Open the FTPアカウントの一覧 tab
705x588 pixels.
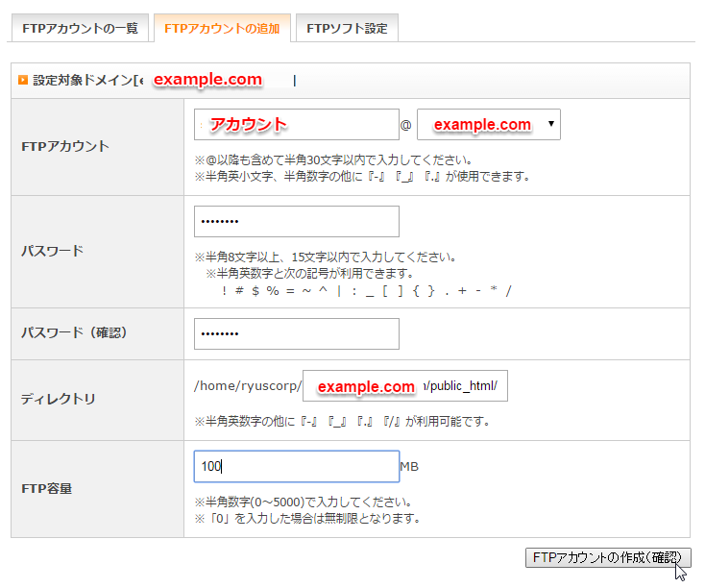point(80,28)
